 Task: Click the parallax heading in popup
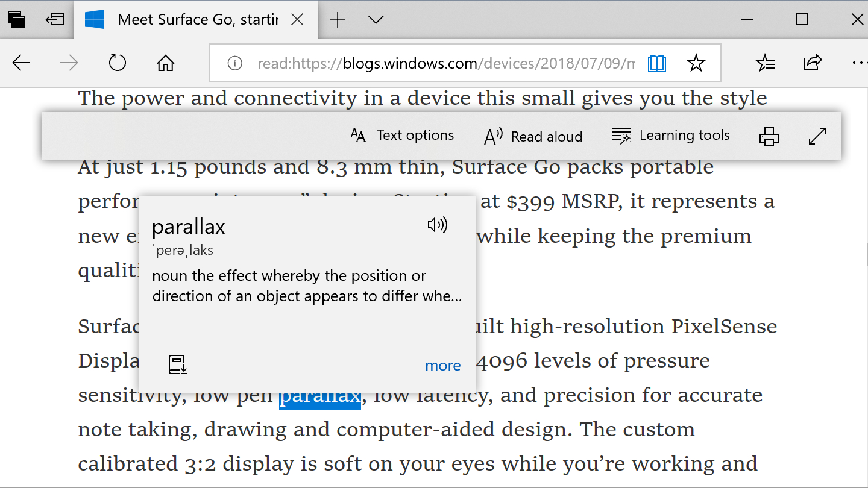pyautogui.click(x=189, y=227)
